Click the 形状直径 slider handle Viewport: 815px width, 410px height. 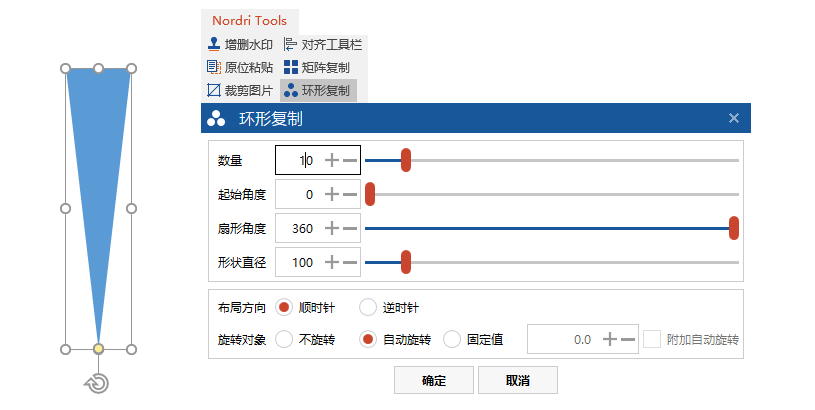406,262
